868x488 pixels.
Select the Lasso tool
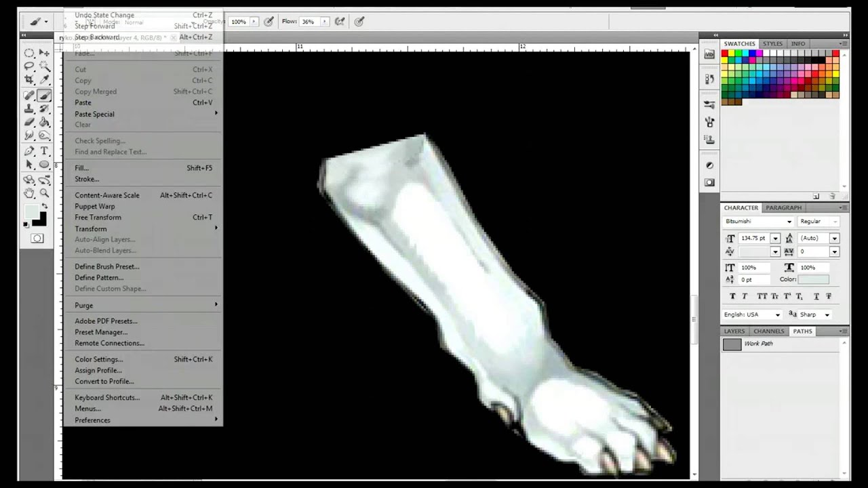pyautogui.click(x=29, y=66)
